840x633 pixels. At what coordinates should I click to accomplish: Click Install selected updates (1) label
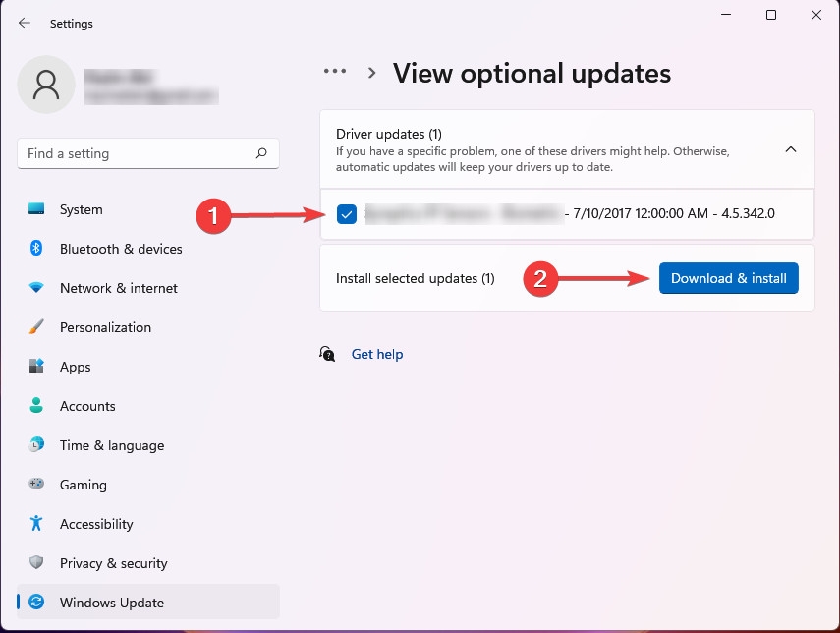click(416, 279)
